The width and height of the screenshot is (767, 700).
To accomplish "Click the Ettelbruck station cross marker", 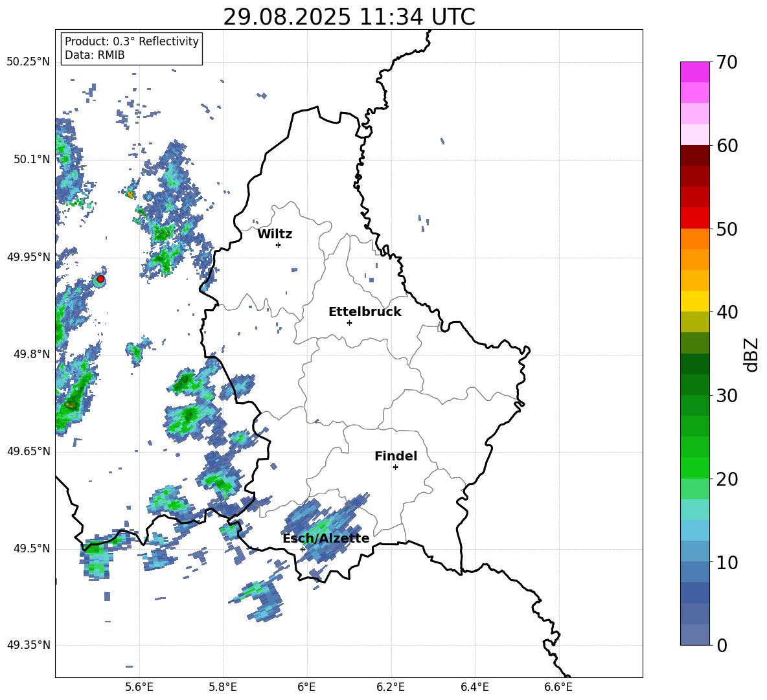I will (x=349, y=322).
